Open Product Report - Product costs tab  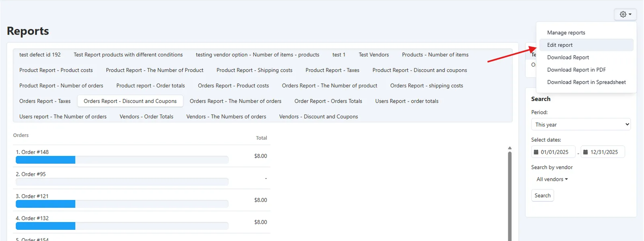(x=56, y=70)
